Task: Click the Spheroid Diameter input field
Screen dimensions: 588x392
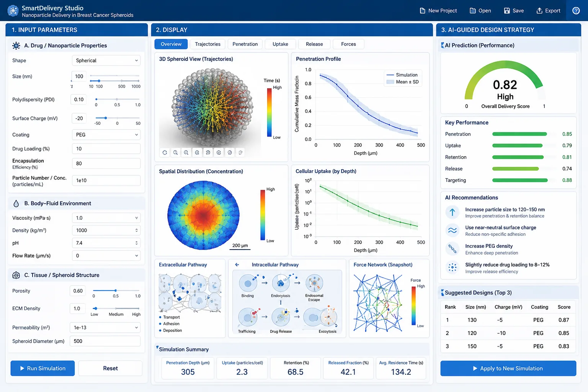Action: tap(105, 341)
